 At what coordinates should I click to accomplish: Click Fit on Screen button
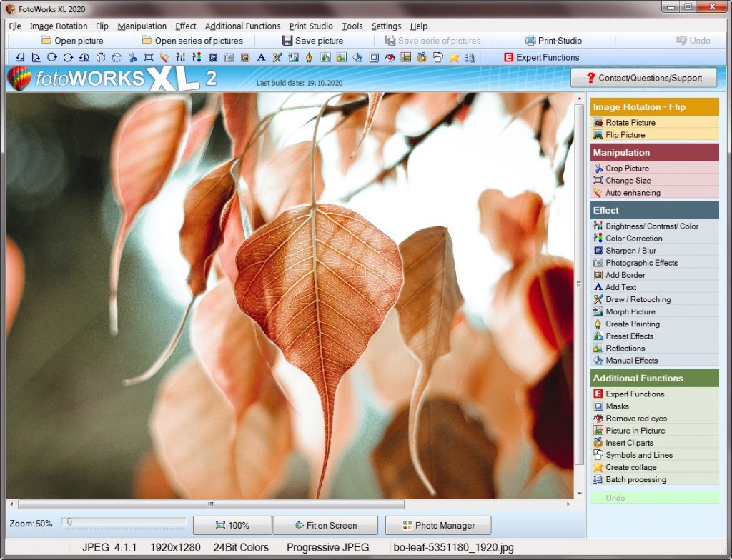point(325,525)
